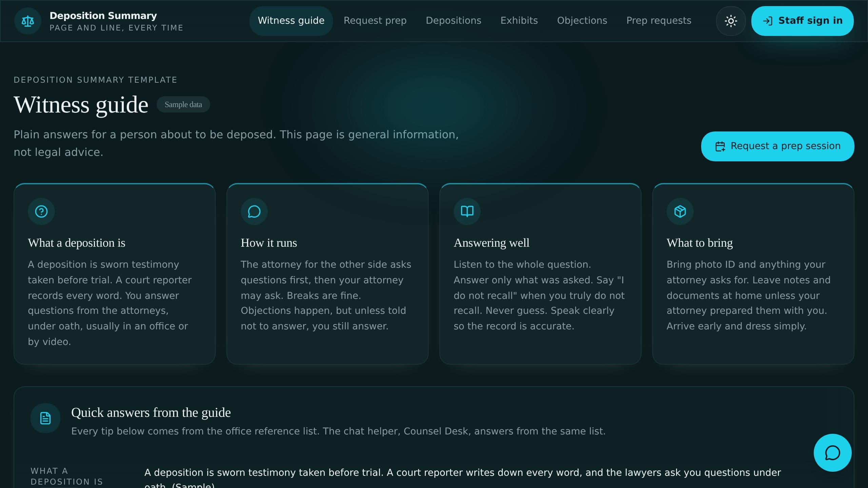Click the 'Every tip below comes from' subtitle
The width and height of the screenshot is (868, 488).
(x=338, y=431)
